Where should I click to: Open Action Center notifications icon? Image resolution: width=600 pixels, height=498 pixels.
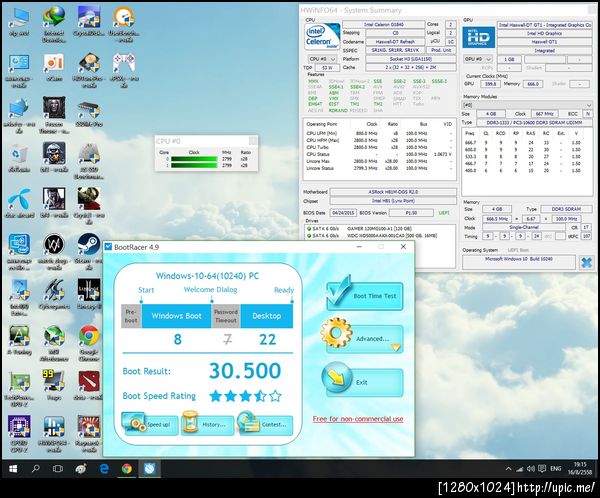click(542, 469)
